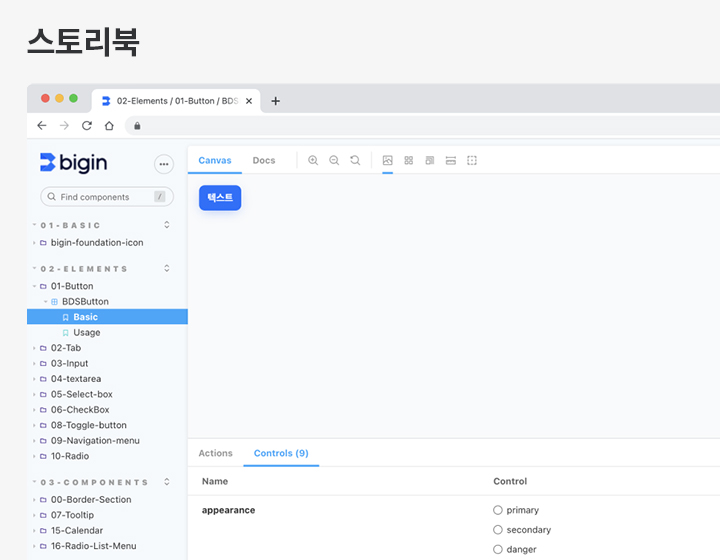Select the primary appearance radio option
The height and width of the screenshot is (560, 720).
[498, 510]
